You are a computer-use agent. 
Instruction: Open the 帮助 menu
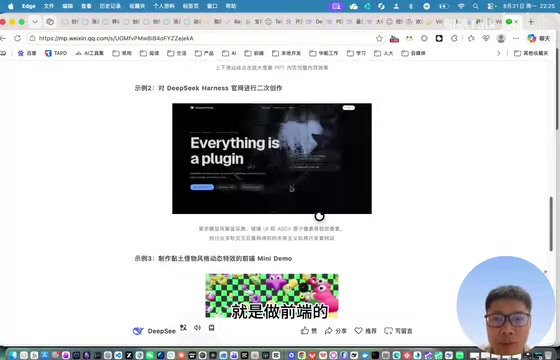231,6
